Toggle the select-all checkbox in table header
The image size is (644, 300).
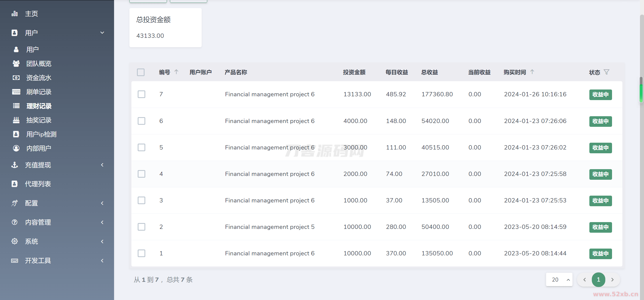[141, 72]
